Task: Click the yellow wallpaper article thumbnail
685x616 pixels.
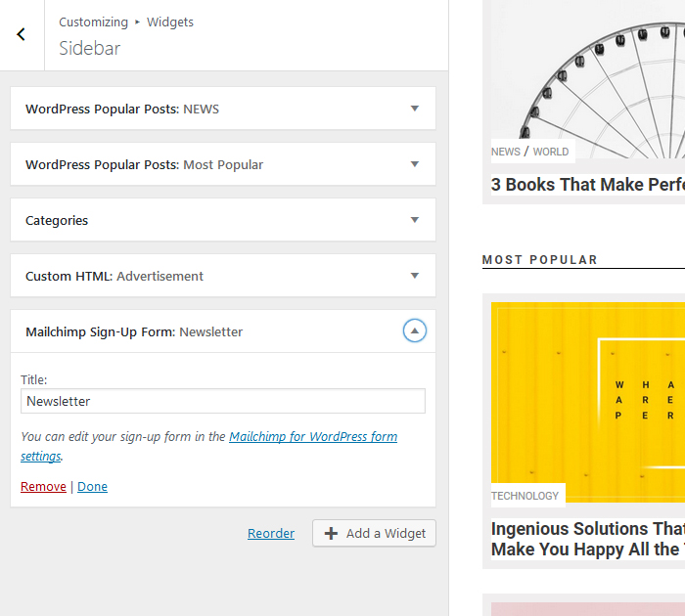Action: click(587, 402)
